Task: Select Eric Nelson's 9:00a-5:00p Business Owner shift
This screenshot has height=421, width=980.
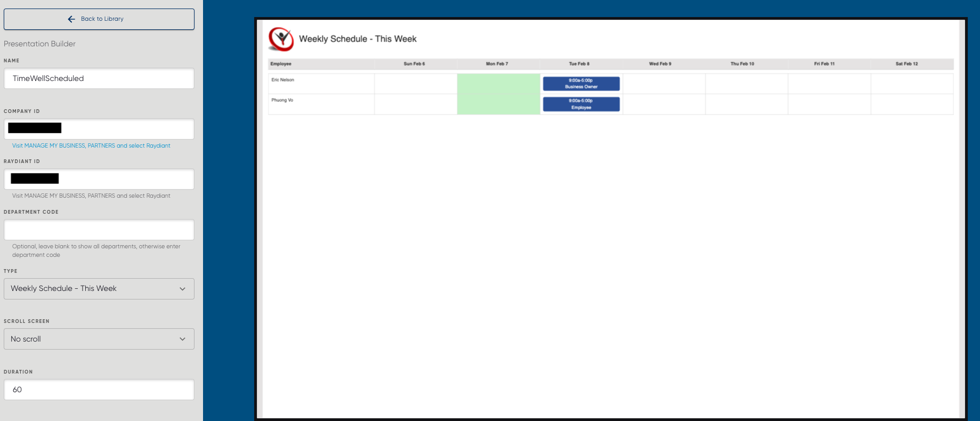Action: pyautogui.click(x=581, y=84)
